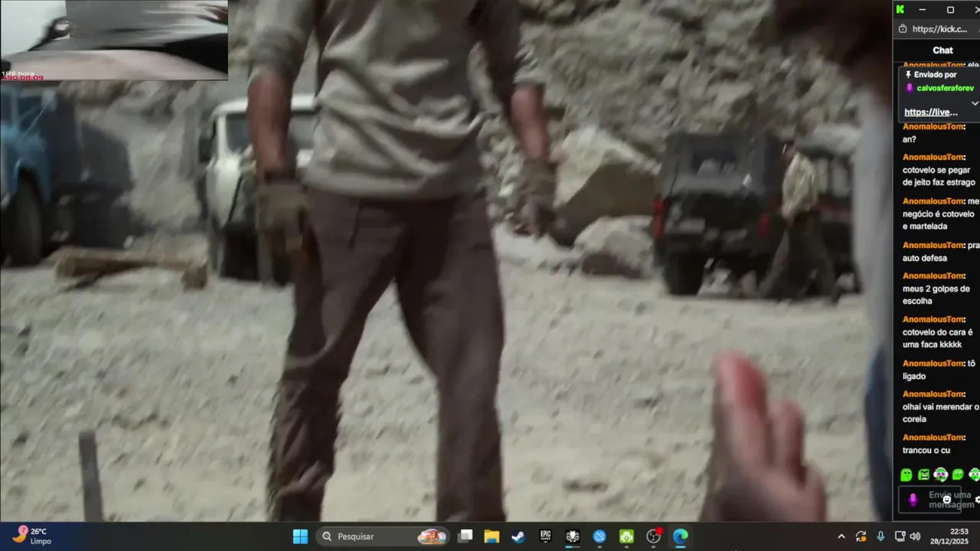Click 'AnomalousTom' on the 'tô ligado' message
Image resolution: width=980 pixels, height=551 pixels.
click(933, 364)
